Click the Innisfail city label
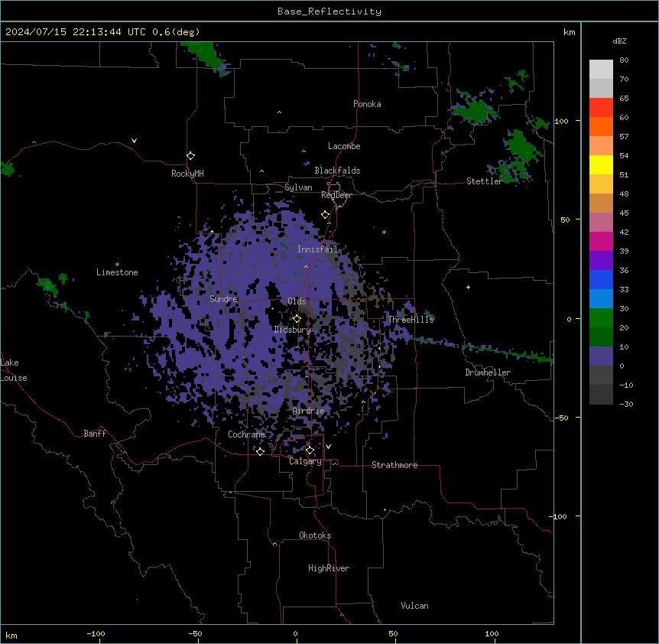Viewport: 659px width, 644px height. 317,249
